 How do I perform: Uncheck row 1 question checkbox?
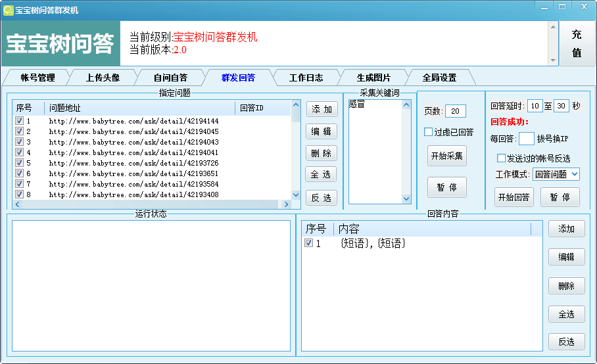pos(20,121)
